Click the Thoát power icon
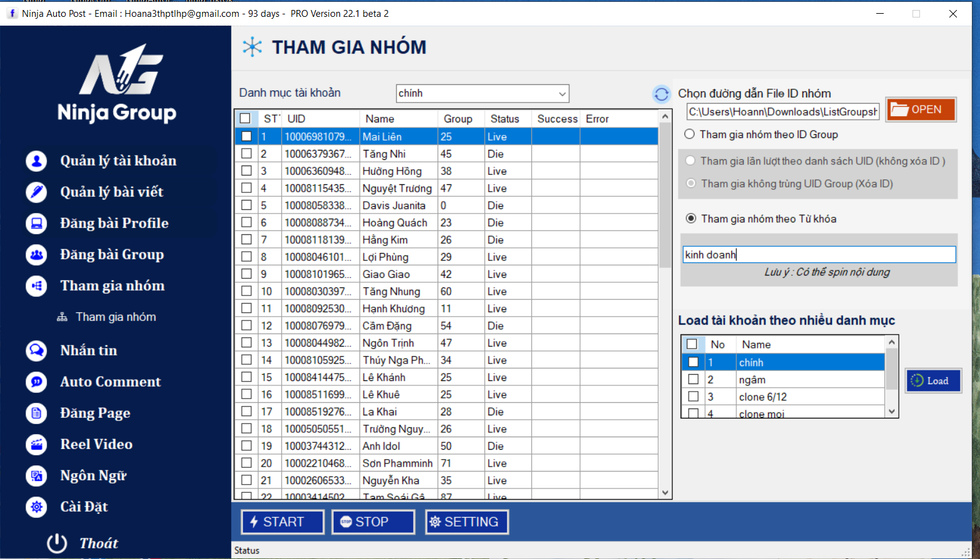 (57, 543)
